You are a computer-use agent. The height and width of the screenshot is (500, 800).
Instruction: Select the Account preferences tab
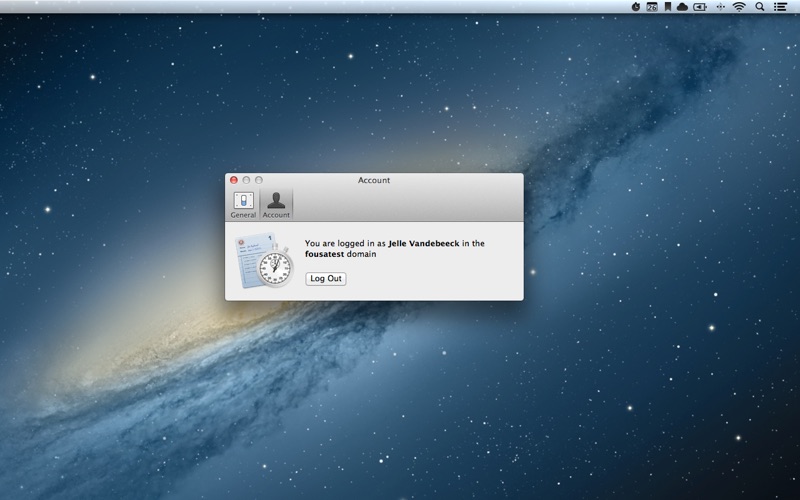click(x=276, y=205)
